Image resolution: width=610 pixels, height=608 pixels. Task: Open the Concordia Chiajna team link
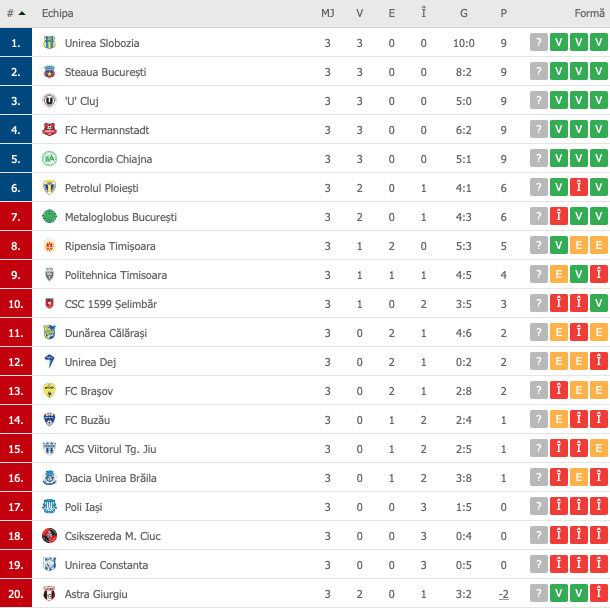(x=108, y=159)
